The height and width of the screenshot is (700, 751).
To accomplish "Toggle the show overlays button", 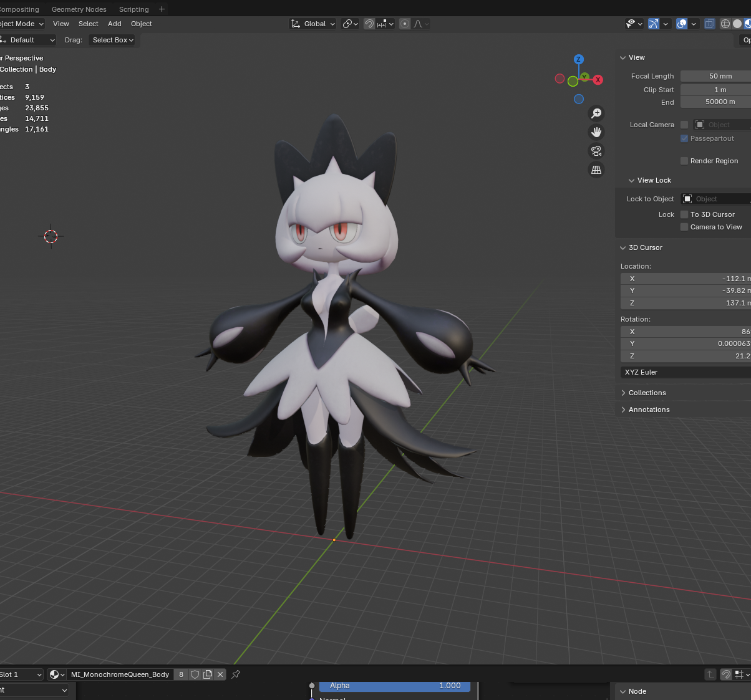I will pos(682,24).
